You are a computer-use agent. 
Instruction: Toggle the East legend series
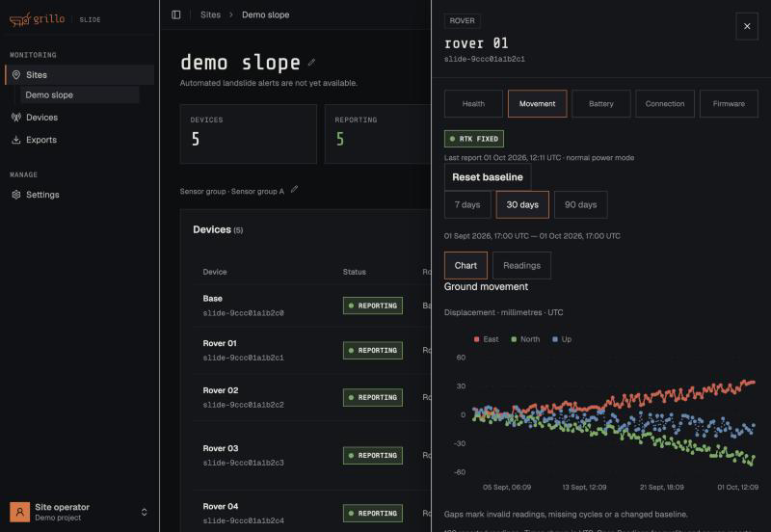point(487,339)
